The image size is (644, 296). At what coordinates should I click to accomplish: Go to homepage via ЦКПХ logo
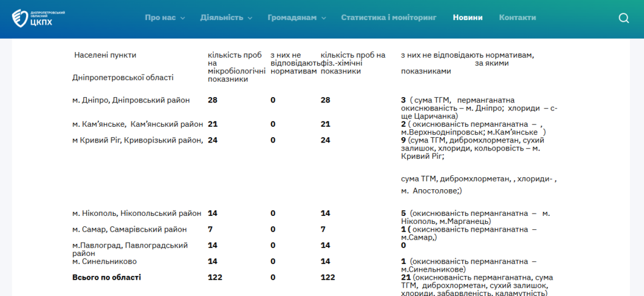tap(38, 18)
